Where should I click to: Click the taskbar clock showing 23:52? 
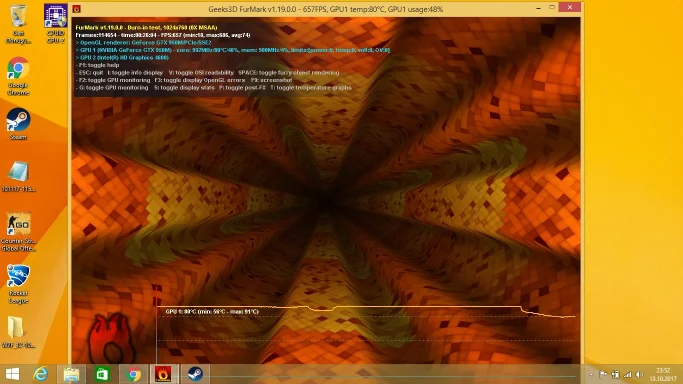click(663, 374)
